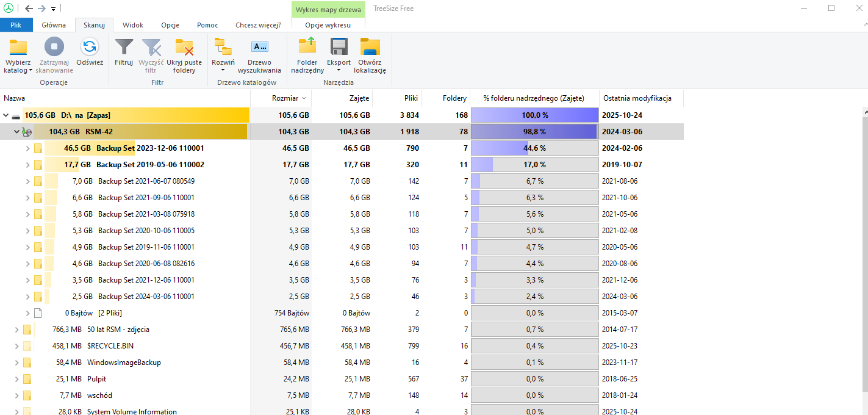
Task: Click the back arrow in title bar
Action: (29, 9)
